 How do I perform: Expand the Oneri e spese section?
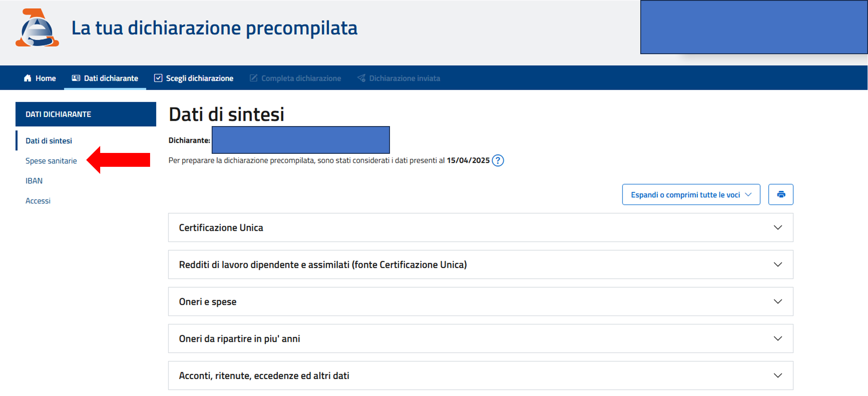[777, 302]
